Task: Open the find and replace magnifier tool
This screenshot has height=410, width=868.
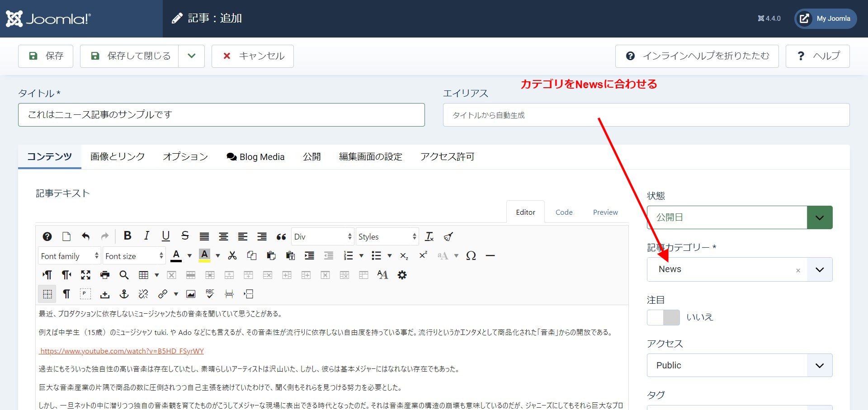Action: click(124, 275)
